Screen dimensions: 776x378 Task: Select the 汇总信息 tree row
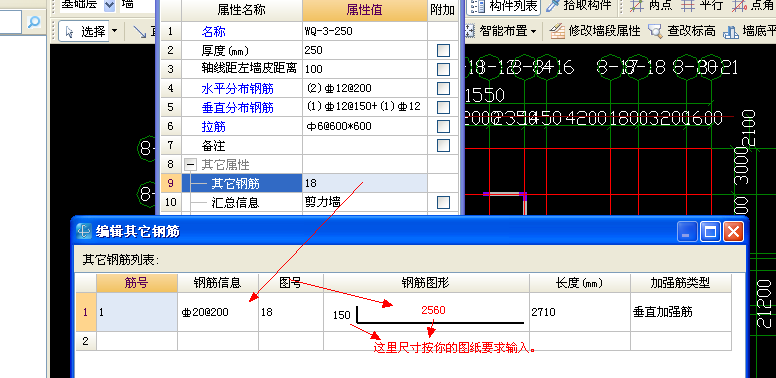click(242, 202)
